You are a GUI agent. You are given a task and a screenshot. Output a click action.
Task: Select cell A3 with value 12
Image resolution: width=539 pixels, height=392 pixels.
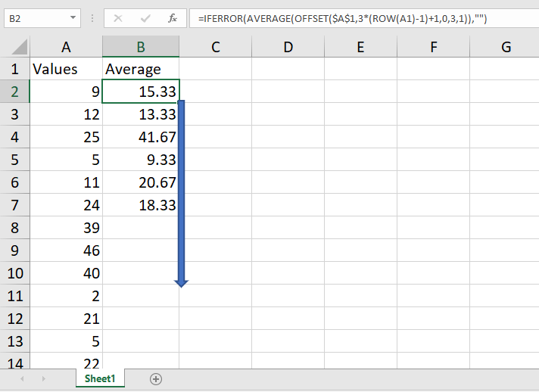67,114
